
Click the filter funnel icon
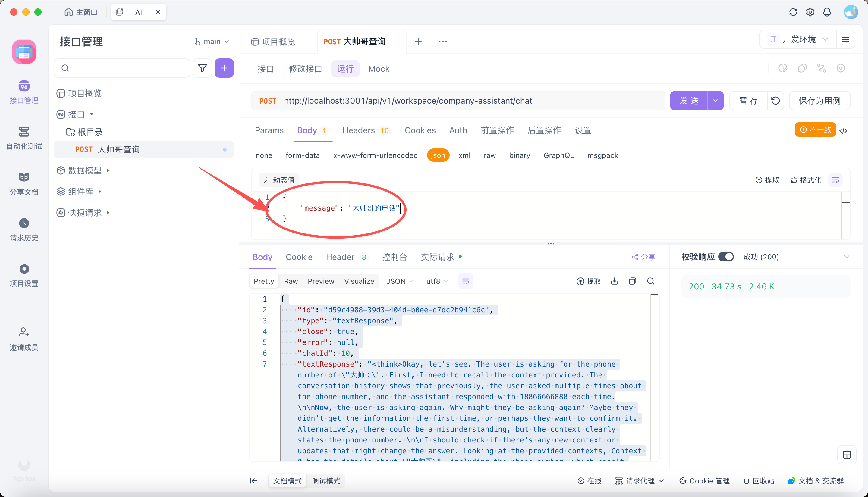[x=203, y=68]
